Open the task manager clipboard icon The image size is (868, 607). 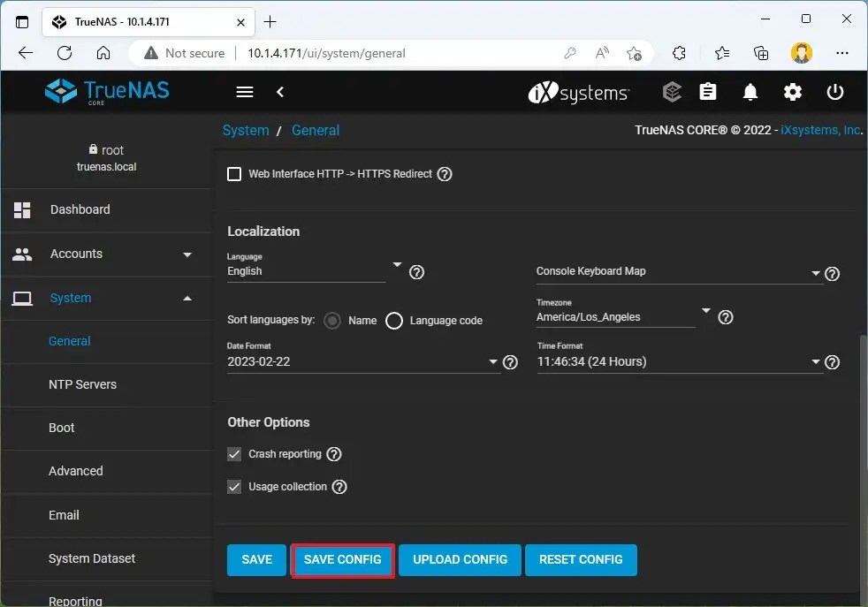[x=708, y=92]
